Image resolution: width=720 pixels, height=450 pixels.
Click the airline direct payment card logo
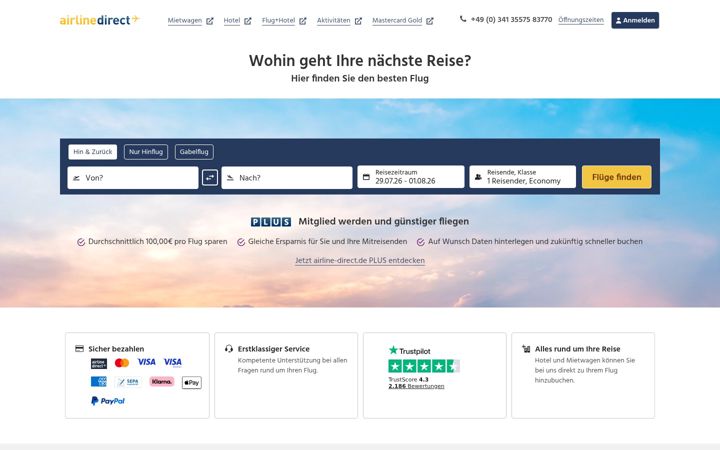coord(99,363)
